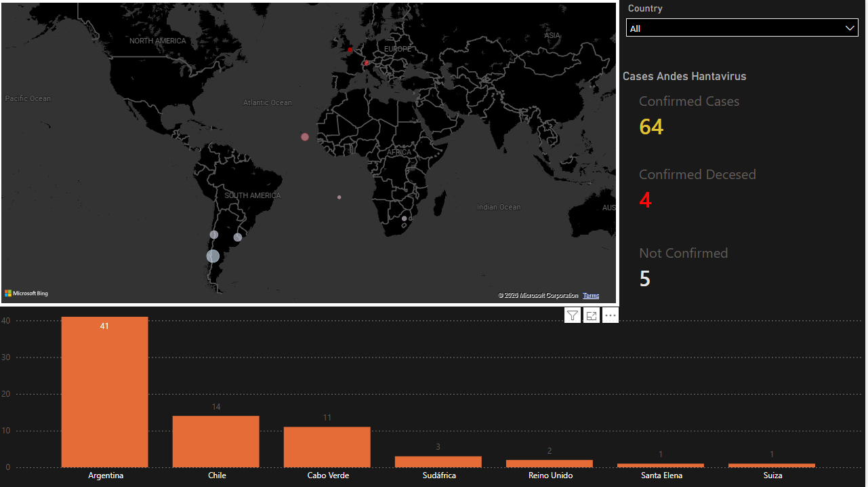Click the Sudáfrica axis label
The image size is (868, 487).
pos(438,475)
